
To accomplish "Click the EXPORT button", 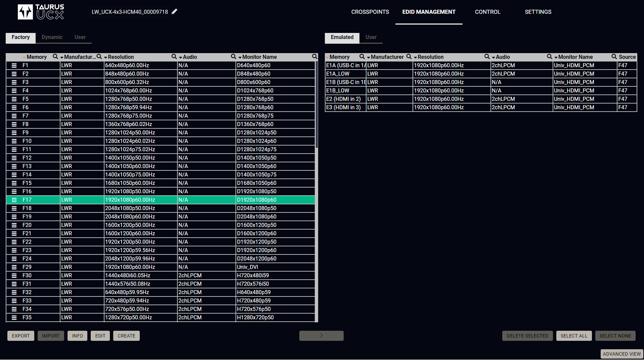I will [21, 336].
